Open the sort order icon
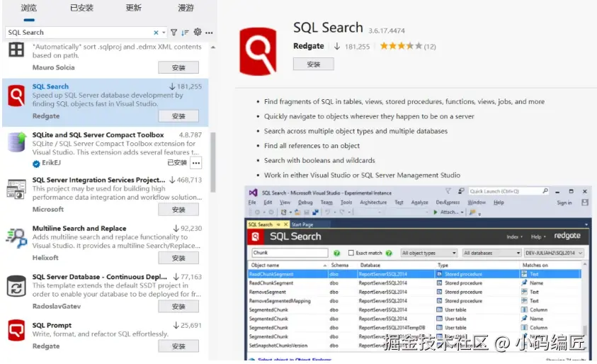Image resolution: width=597 pixels, height=364 pixels. [185, 33]
